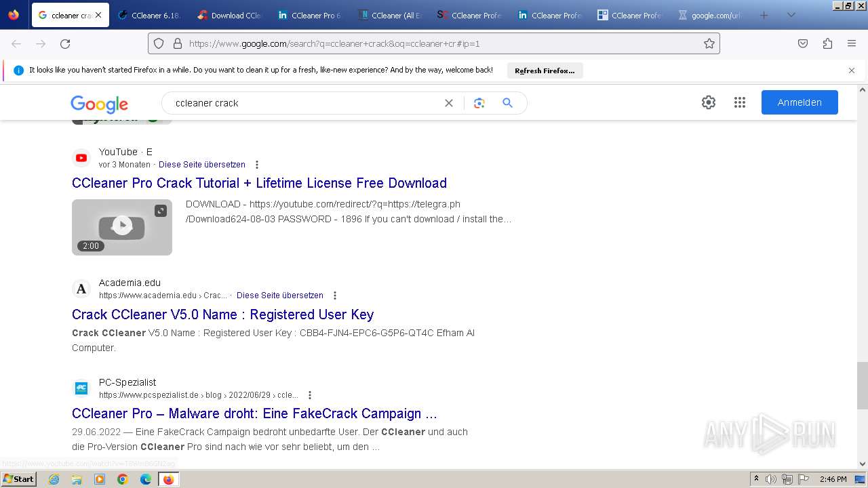Open options for the PC-Spezialist result
Viewport: 868px width, 488px height.
(x=310, y=395)
